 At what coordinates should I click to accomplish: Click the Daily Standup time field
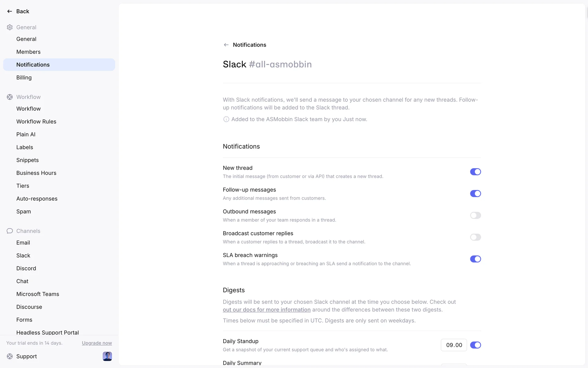point(454,345)
